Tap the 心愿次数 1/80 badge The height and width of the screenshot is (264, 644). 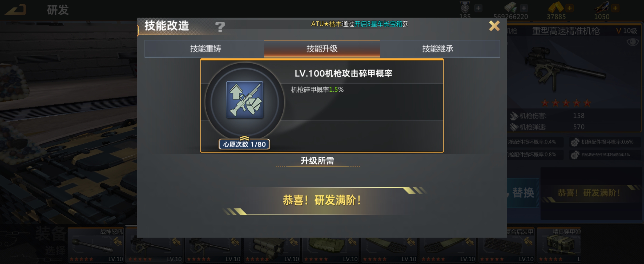244,144
